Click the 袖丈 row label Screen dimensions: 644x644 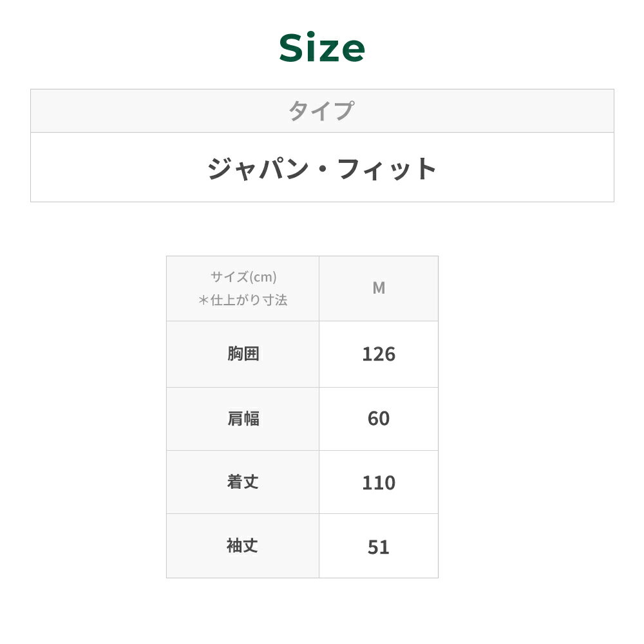(243, 546)
